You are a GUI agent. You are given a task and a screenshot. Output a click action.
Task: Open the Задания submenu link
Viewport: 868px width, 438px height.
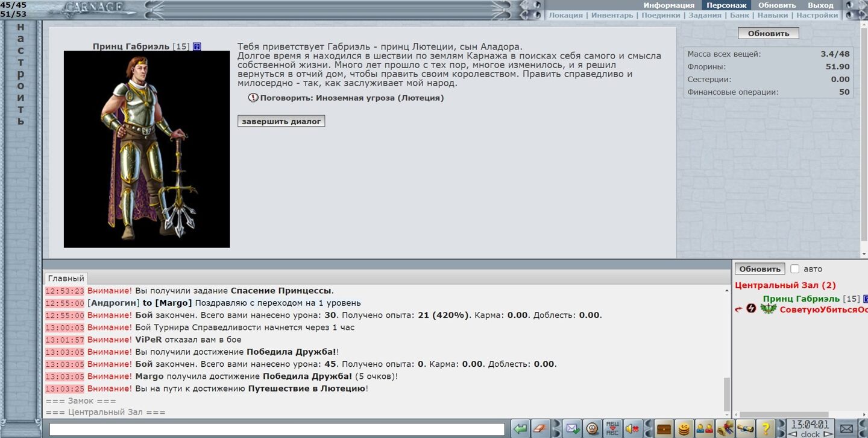click(x=705, y=15)
